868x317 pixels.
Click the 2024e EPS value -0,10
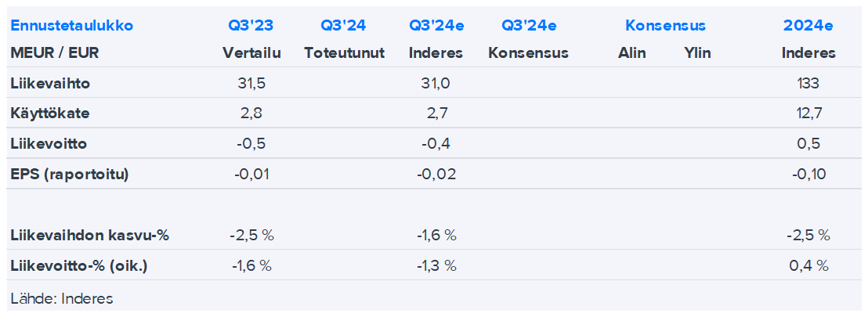[808, 175]
